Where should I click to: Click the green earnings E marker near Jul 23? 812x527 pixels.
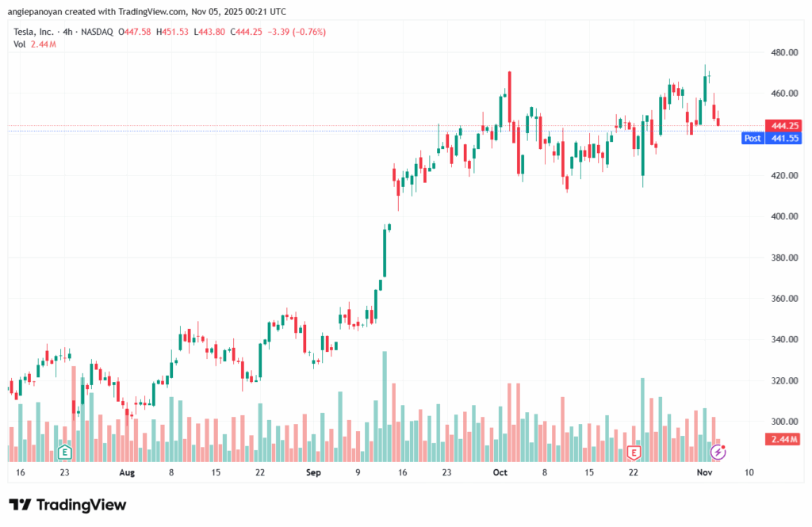coord(65,453)
